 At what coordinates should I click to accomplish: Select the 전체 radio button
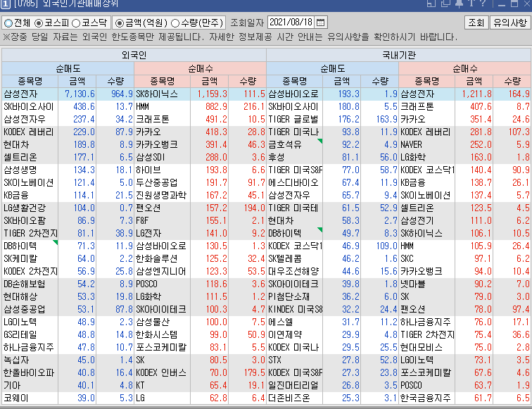pyautogui.click(x=8, y=23)
